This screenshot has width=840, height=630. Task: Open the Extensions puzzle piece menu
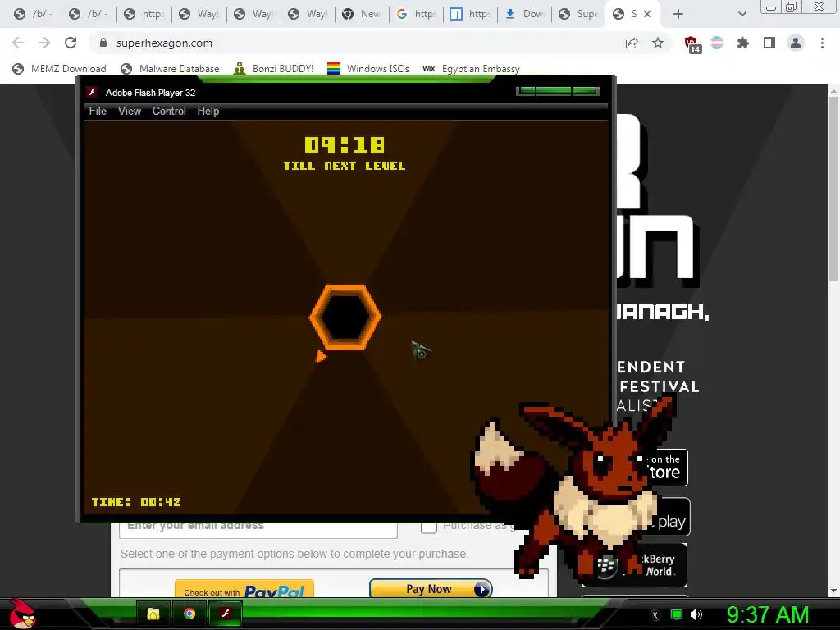point(743,43)
